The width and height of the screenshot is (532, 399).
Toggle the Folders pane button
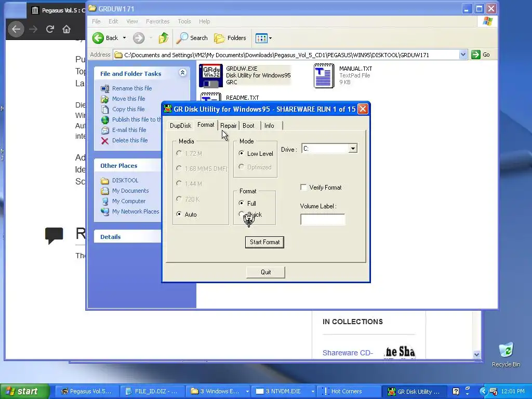tap(230, 38)
